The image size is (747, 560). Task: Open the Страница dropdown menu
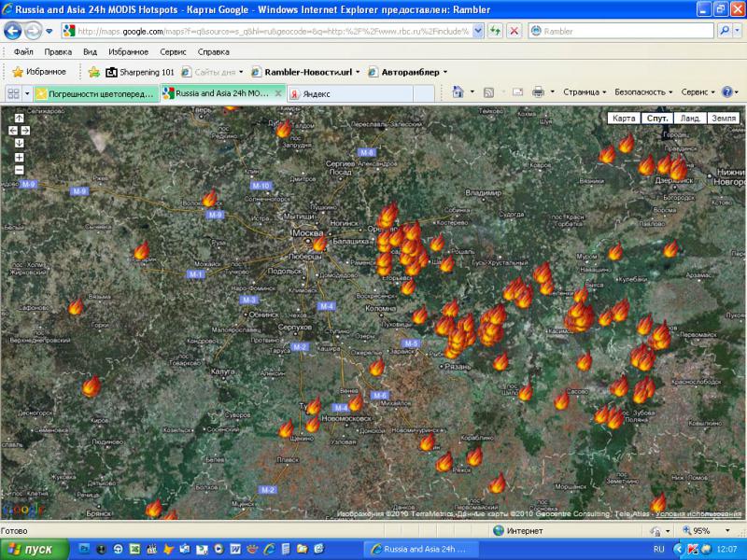tap(585, 91)
